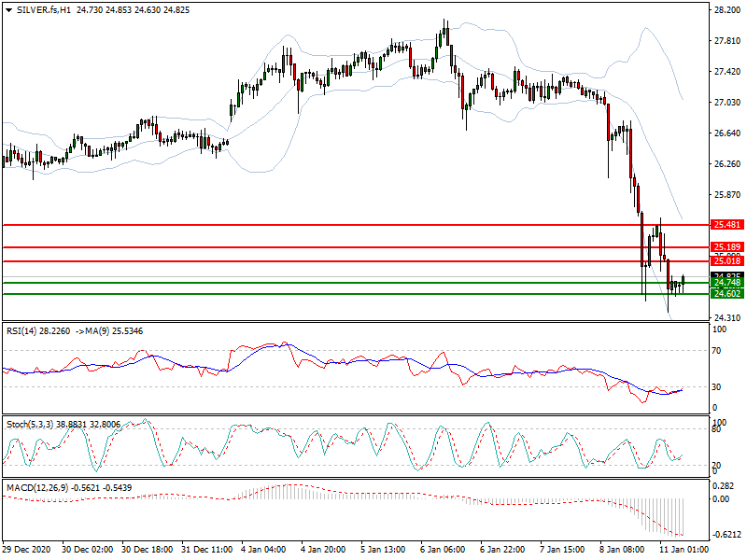
Task: Open the SILVER.fs chart menu arrow
Action: 9,10
